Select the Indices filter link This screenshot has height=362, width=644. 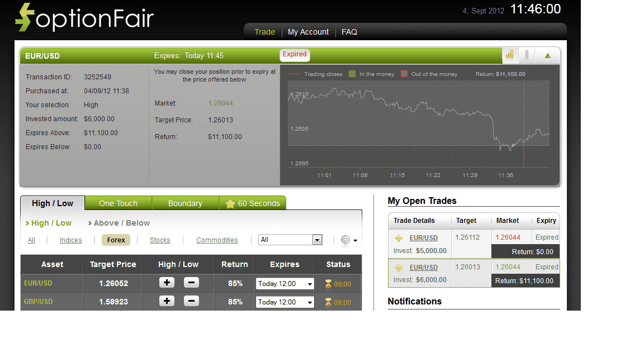(x=70, y=240)
